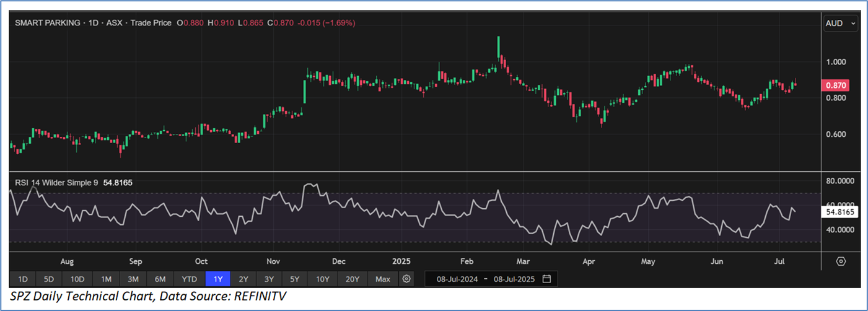Select the 1D time range
The image size is (868, 311).
(x=22, y=279)
